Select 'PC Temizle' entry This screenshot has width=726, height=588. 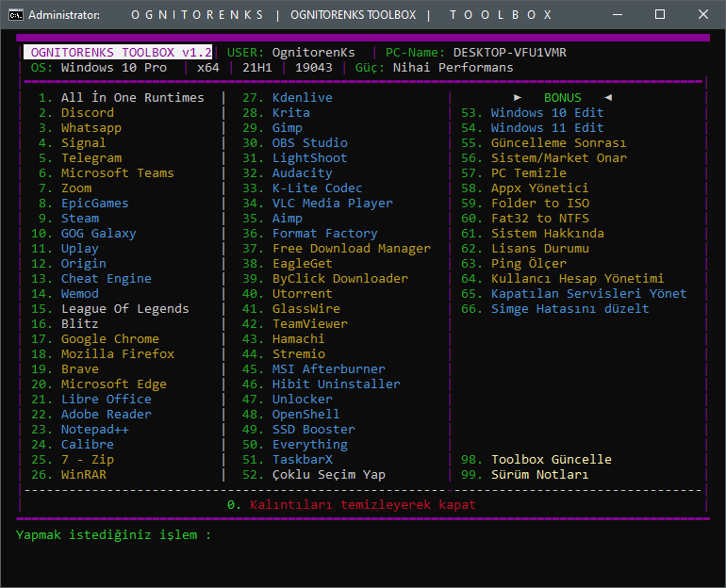coord(529,173)
